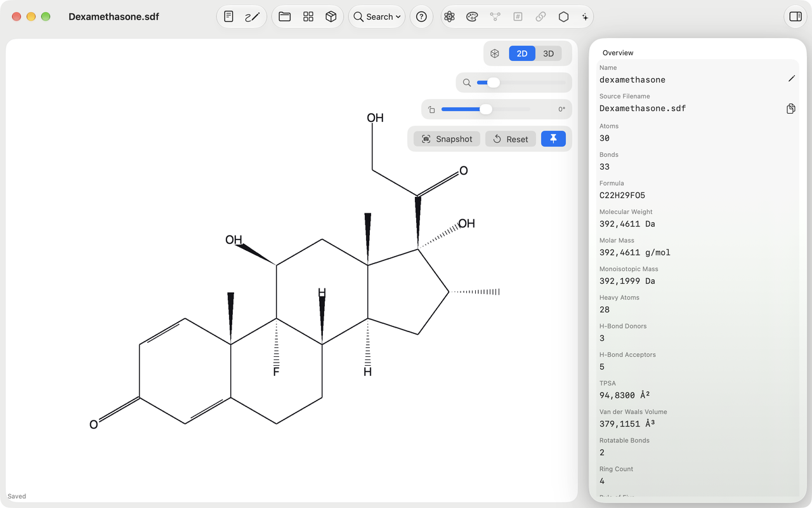Screen dimensions: 812x508
Task: Select Van der Waals volume 379,1151 Å³
Action: click(627, 424)
